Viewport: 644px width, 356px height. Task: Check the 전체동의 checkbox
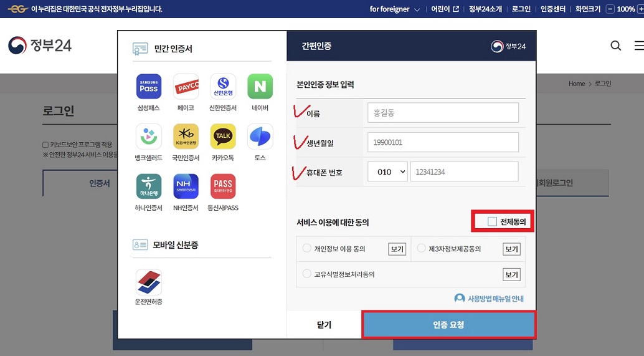point(492,221)
